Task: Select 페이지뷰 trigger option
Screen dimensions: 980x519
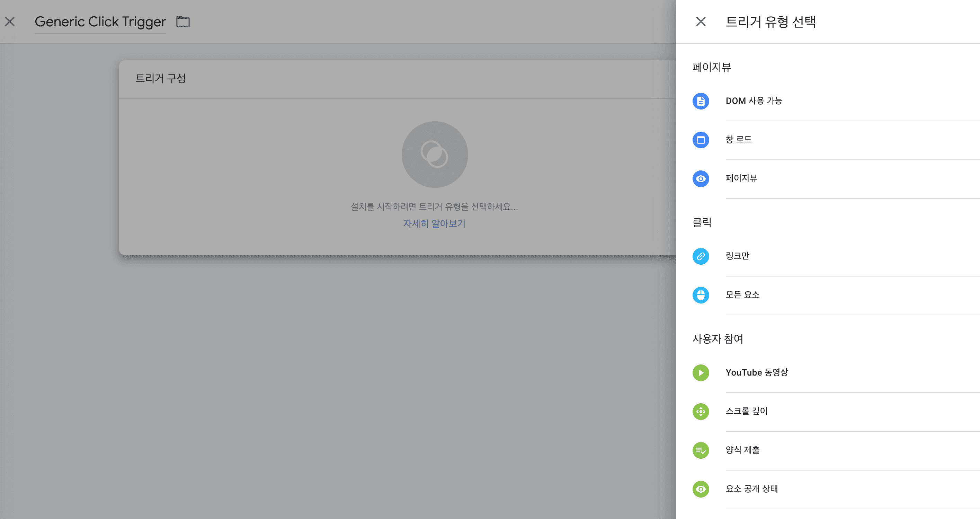Action: [741, 178]
